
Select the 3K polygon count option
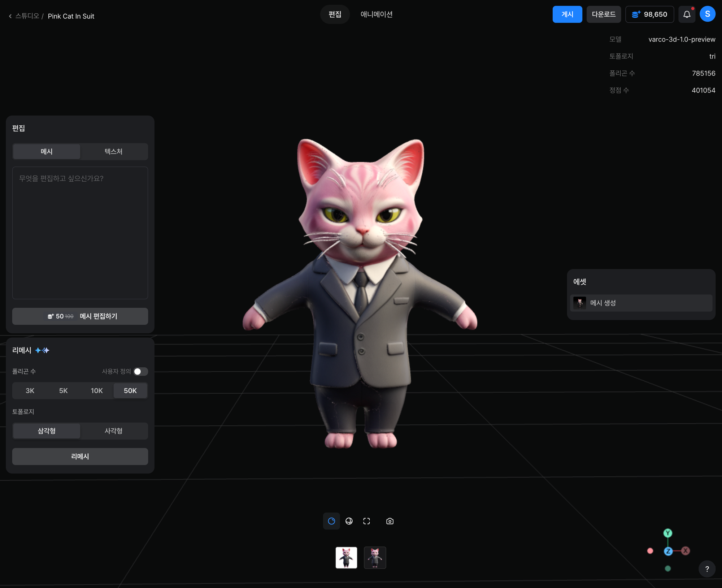[x=30, y=390]
